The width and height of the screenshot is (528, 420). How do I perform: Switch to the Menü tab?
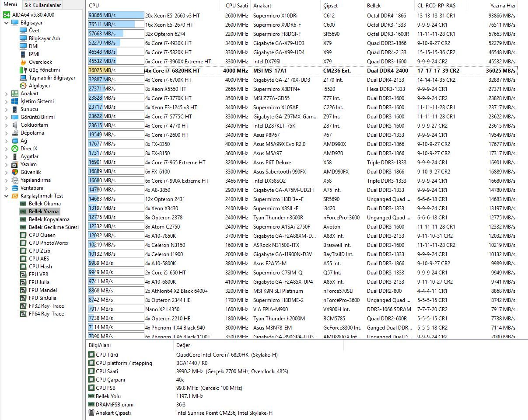pyautogui.click(x=10, y=5)
